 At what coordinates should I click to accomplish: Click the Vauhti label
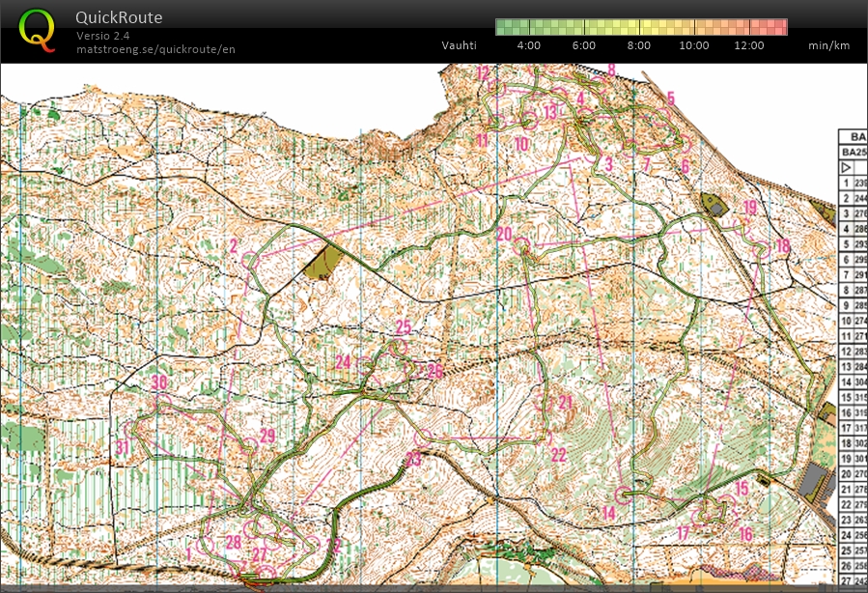pos(459,45)
